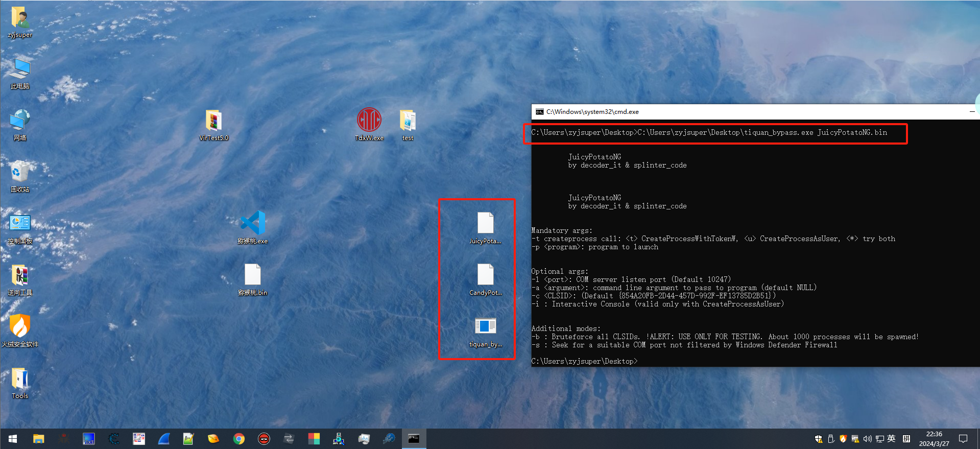Open cmd.exe window system menu icon

click(539, 112)
